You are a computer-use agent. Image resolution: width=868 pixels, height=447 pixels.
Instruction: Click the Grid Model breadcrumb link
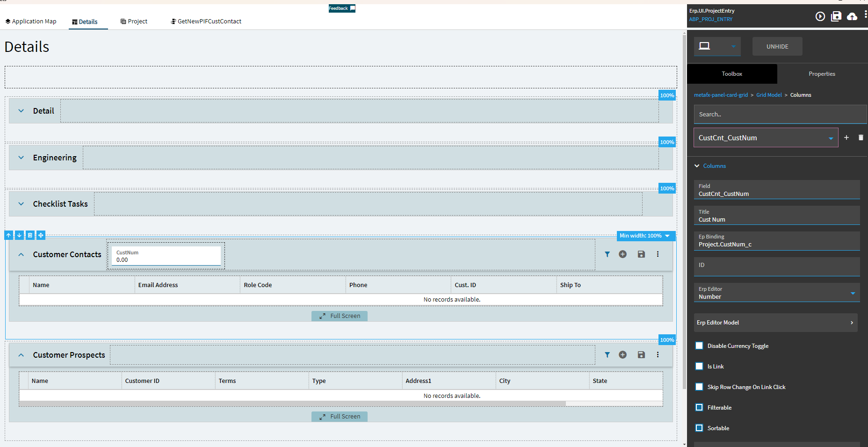pos(769,95)
